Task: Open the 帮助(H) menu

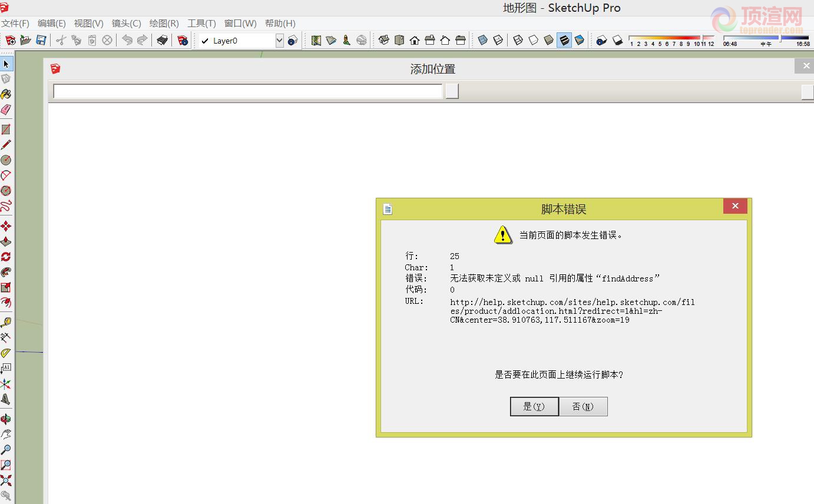Action: (280, 23)
